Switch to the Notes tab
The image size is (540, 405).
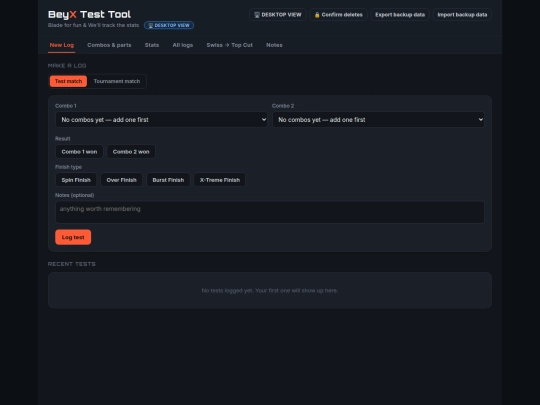(274, 45)
